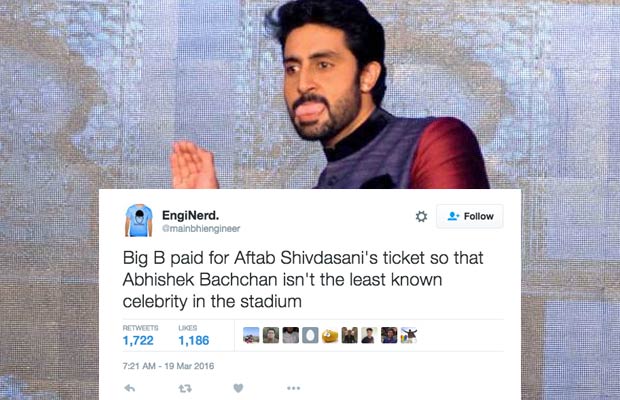The height and width of the screenshot is (400, 620).
Task: Open the liker avatar showing two people
Action: (x=350, y=335)
